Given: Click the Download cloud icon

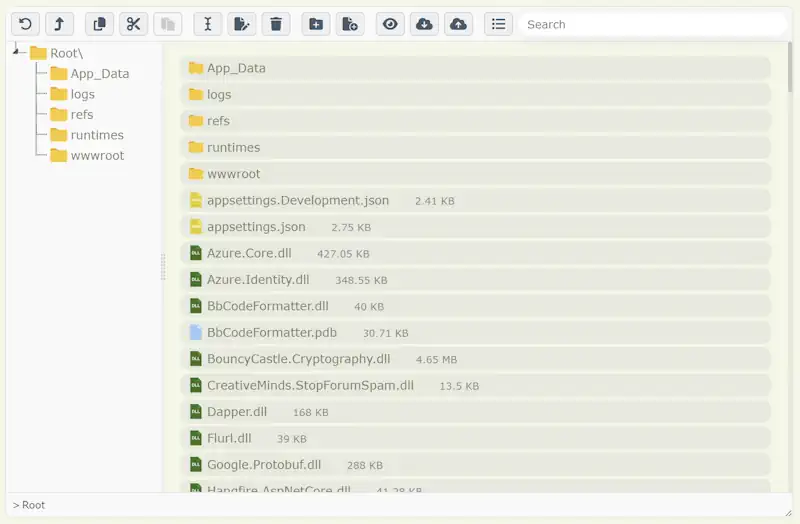Looking at the screenshot, I should pos(424,24).
